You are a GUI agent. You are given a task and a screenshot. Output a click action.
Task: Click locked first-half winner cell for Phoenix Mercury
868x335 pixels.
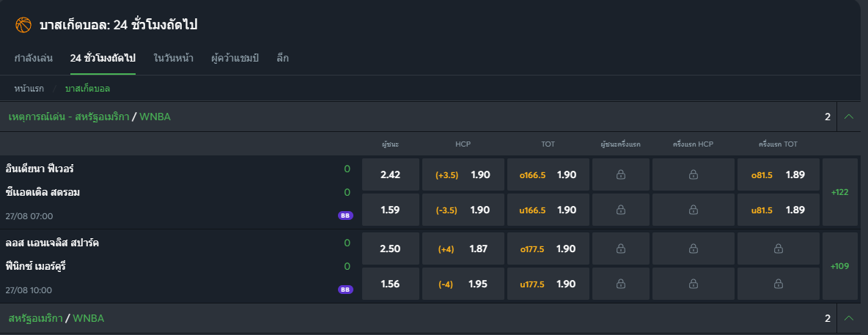[x=620, y=284]
